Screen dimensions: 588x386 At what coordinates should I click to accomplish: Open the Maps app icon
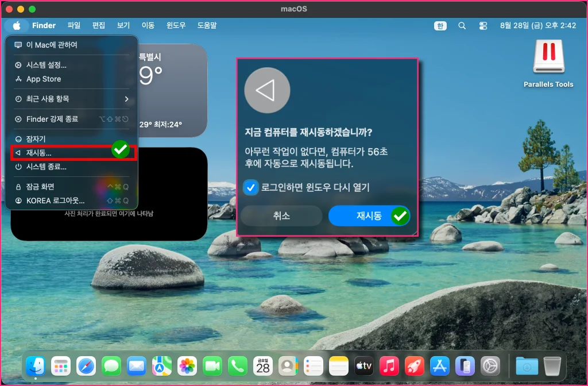[162, 366]
